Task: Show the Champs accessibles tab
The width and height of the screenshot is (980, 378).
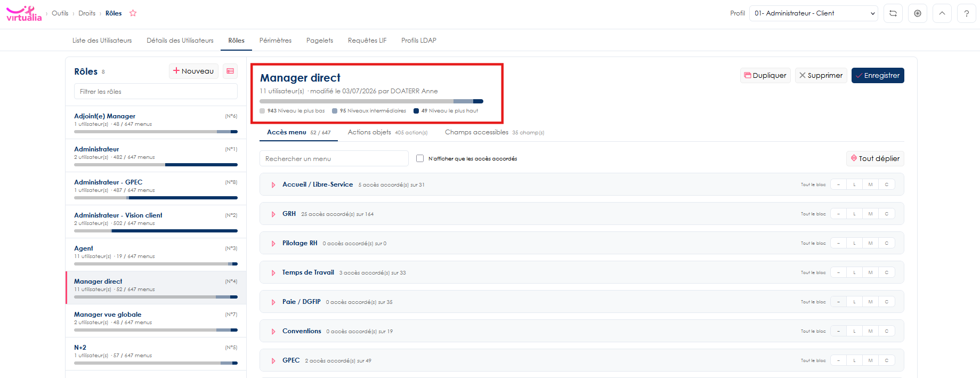Action: 495,132
